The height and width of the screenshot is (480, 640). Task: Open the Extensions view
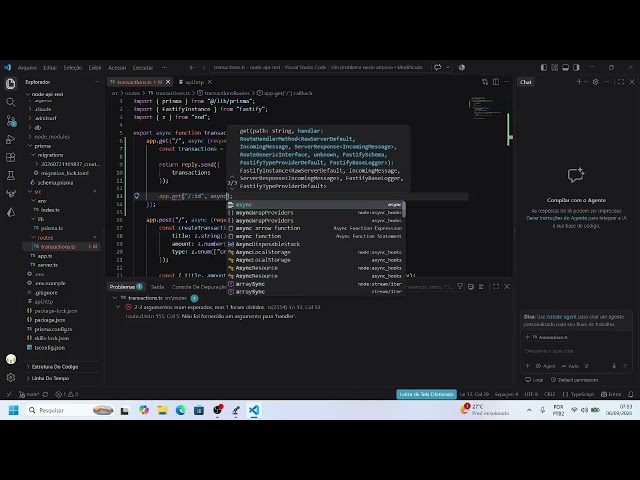pyautogui.click(x=11, y=158)
